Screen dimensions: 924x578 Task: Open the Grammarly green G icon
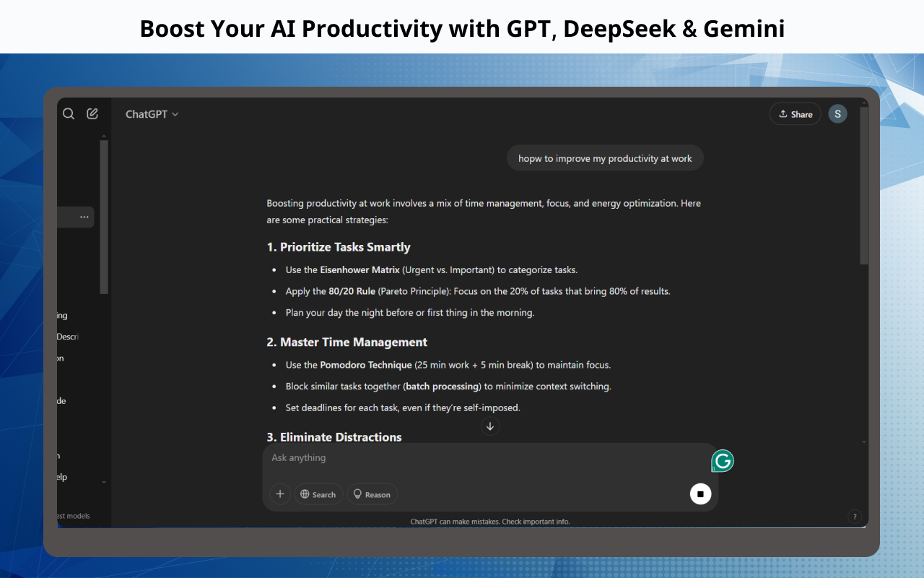(723, 461)
